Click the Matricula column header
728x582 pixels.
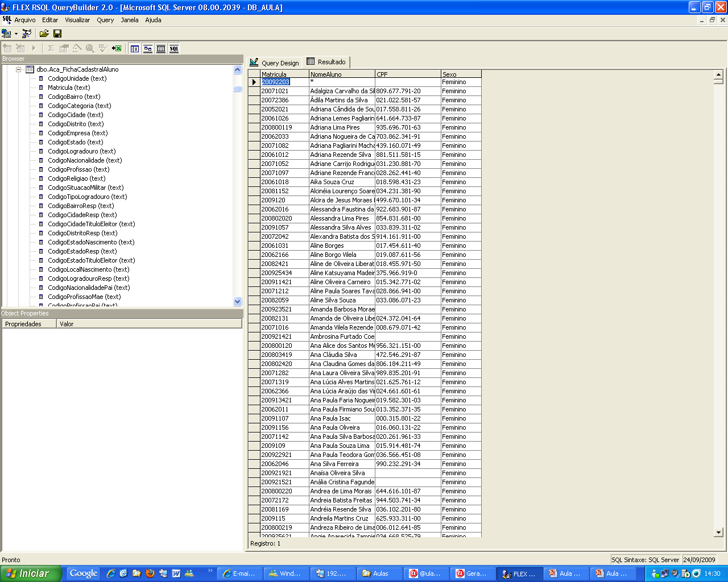[284, 74]
